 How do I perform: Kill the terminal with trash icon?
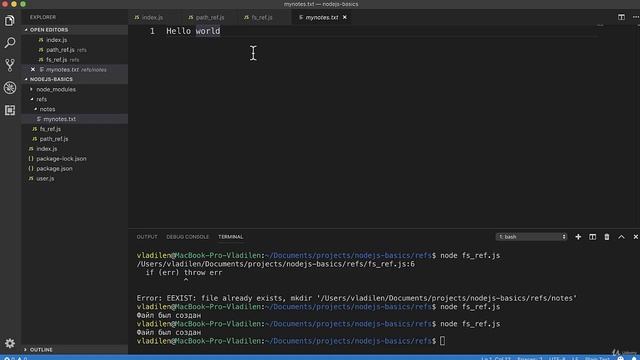point(607,237)
